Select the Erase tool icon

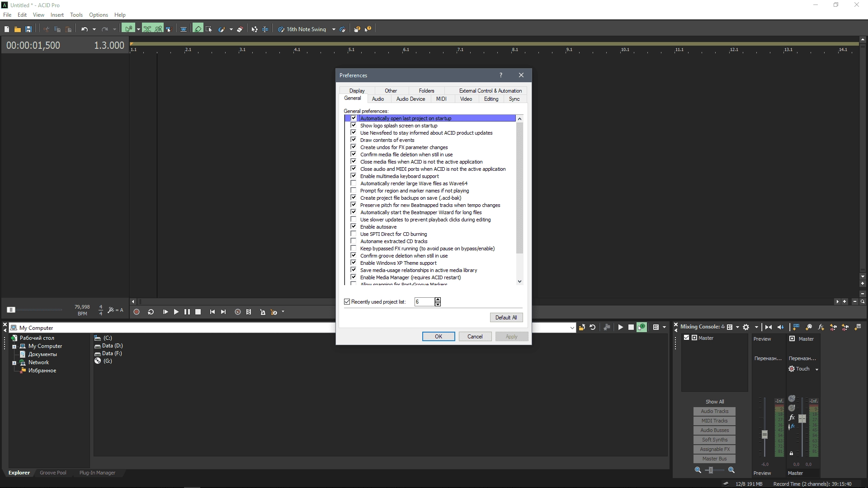coord(240,29)
